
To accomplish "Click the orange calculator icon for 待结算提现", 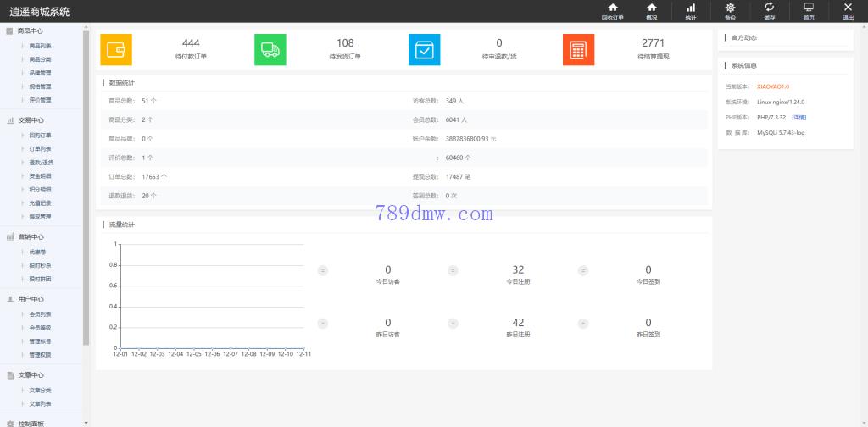I will pyautogui.click(x=578, y=49).
